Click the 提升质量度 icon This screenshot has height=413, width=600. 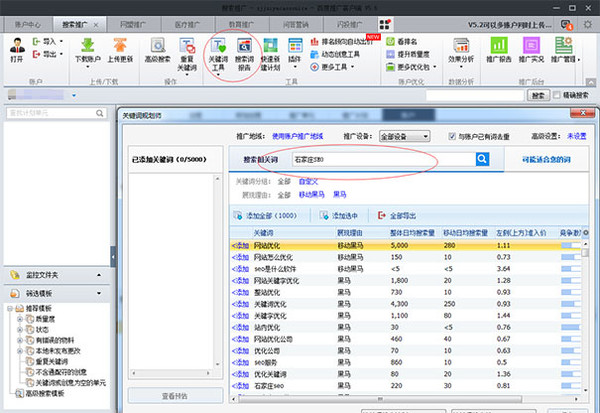[x=390, y=54]
